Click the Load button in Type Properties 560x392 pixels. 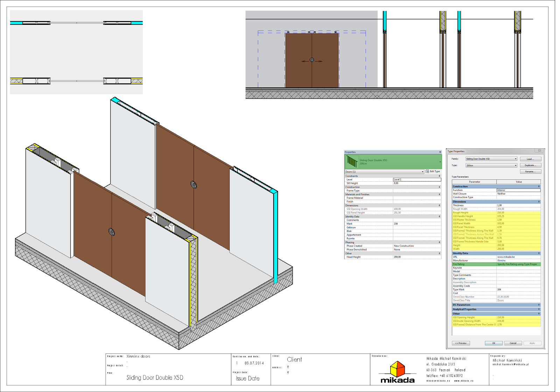530,159
